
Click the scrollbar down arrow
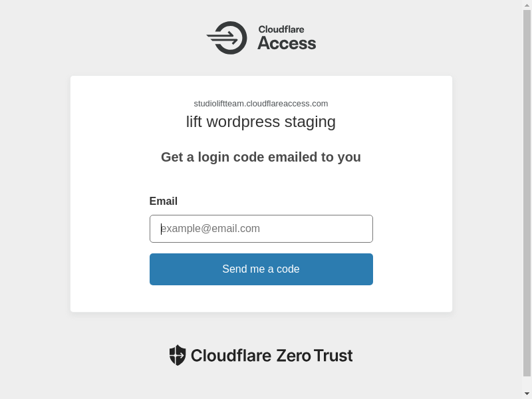[x=527, y=394]
